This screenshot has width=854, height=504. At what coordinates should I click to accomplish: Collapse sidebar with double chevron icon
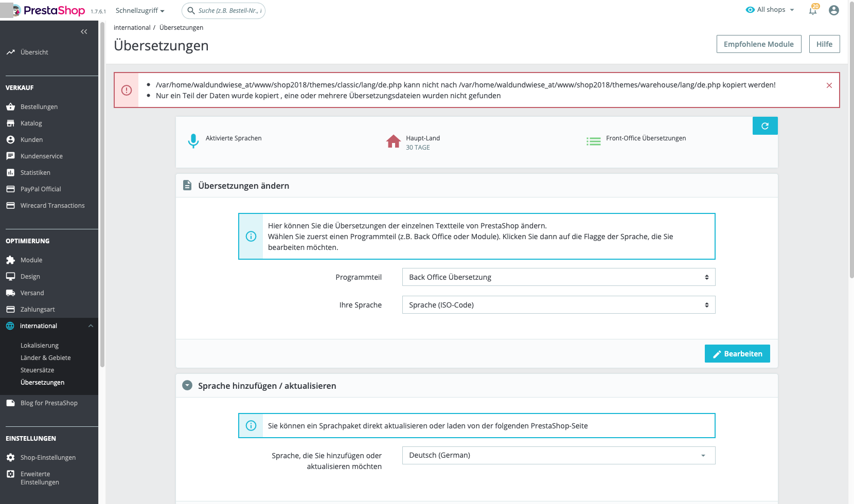84,32
